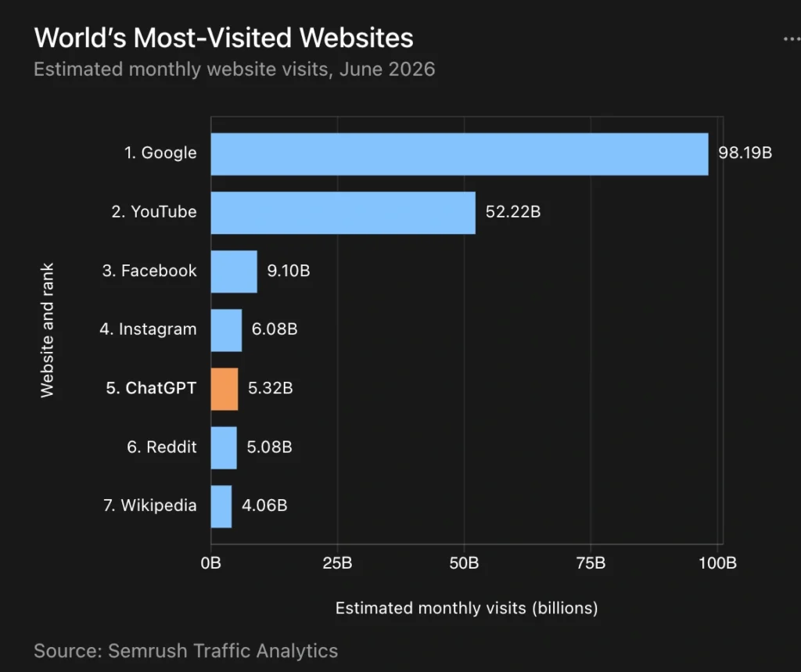Click the 6.08B value label

(x=275, y=329)
